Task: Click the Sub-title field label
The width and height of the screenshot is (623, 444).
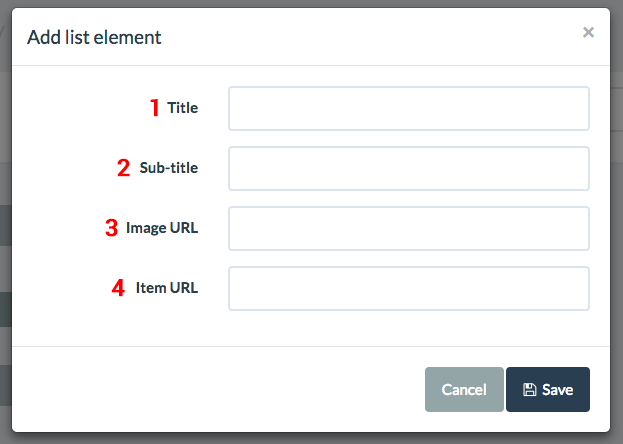Action: pos(168,168)
